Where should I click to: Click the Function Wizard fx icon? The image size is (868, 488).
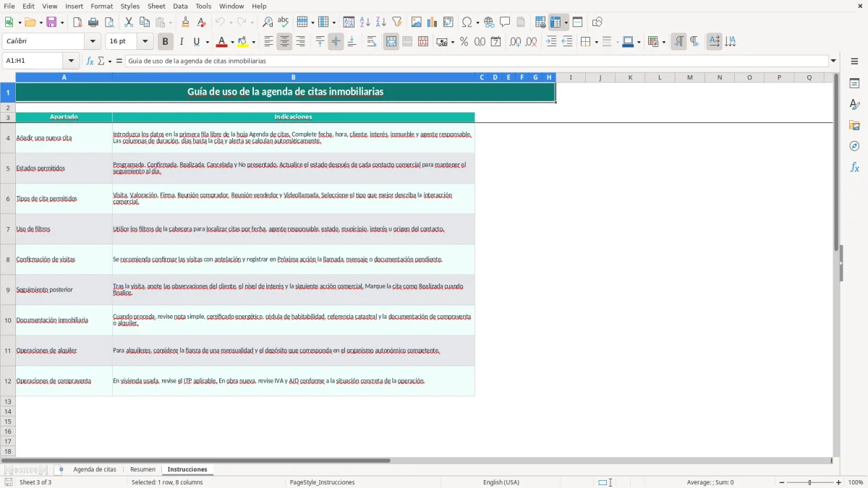coord(90,61)
